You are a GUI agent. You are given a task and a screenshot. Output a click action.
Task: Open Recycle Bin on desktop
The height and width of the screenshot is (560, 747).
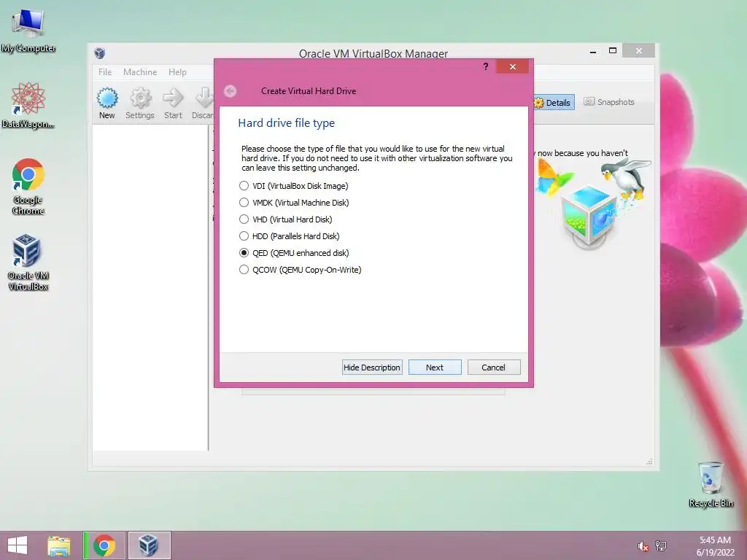point(711,484)
